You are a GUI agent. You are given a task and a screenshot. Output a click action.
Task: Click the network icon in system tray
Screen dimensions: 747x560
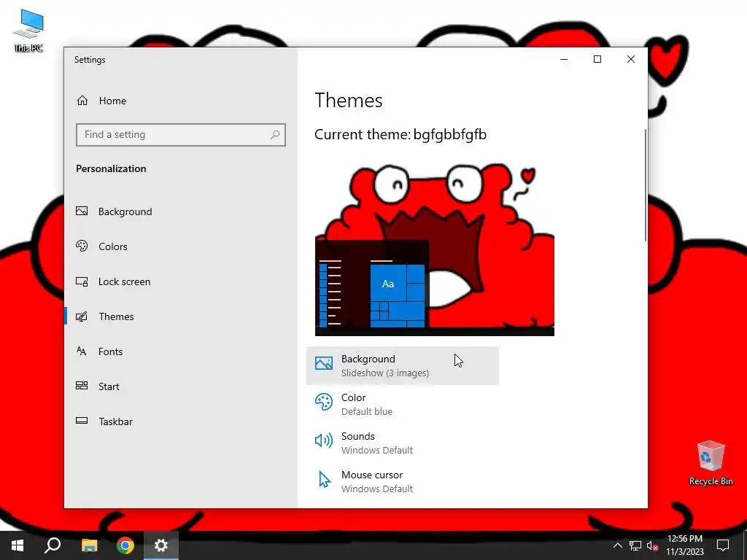(x=635, y=545)
